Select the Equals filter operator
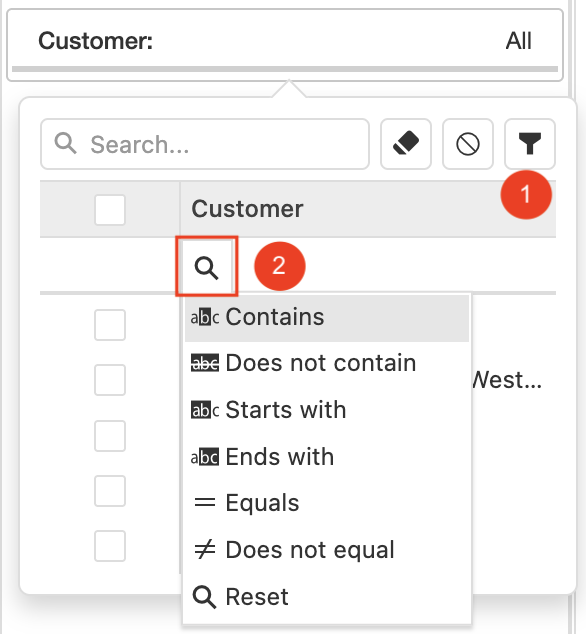Image resolution: width=586 pixels, height=634 pixels. coord(327,503)
